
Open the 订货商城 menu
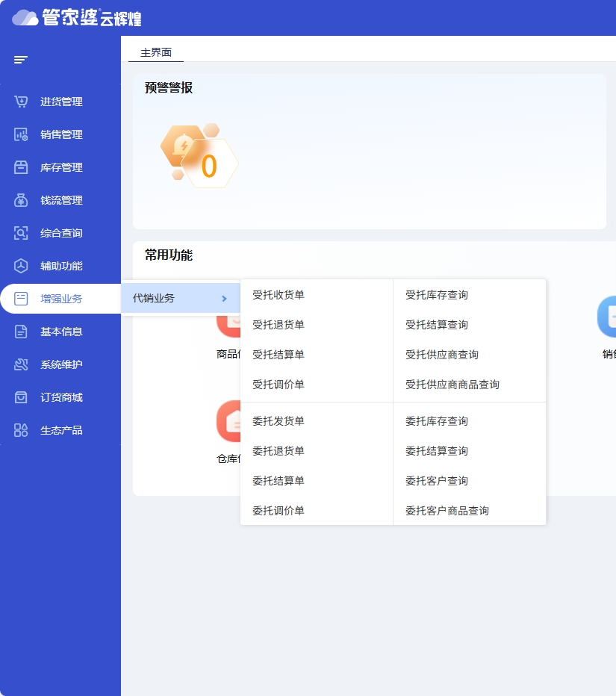(x=60, y=397)
